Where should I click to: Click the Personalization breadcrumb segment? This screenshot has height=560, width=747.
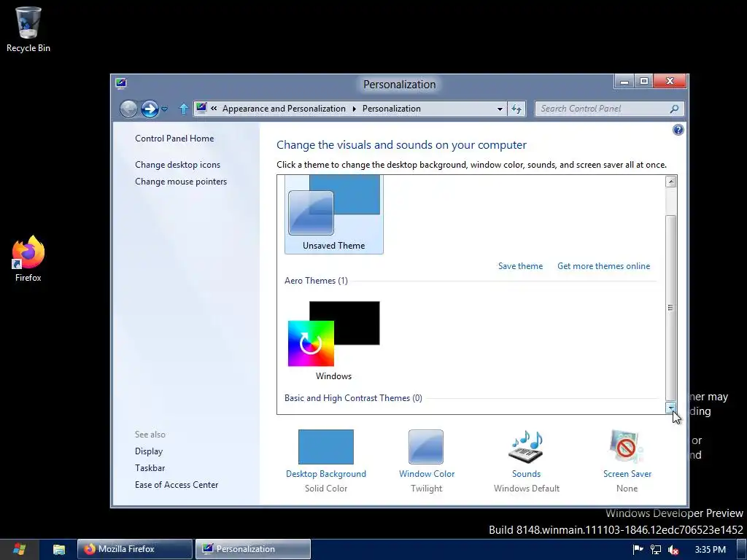click(x=392, y=109)
